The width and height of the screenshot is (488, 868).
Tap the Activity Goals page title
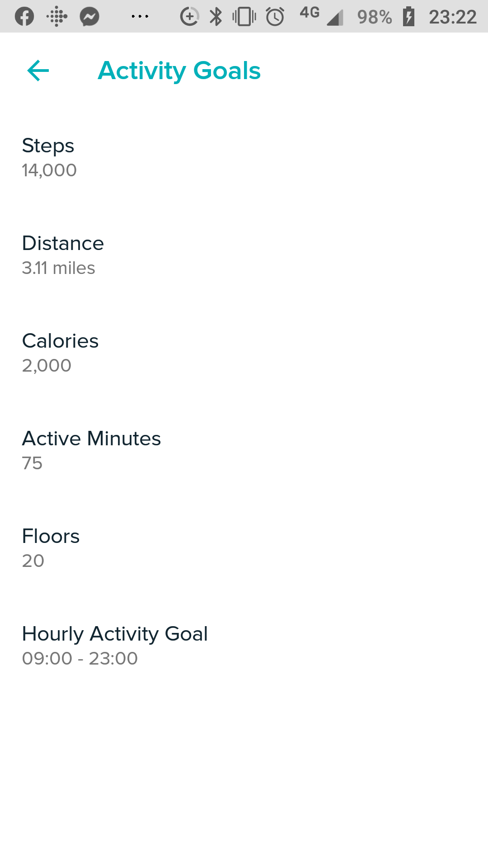pyautogui.click(x=179, y=71)
